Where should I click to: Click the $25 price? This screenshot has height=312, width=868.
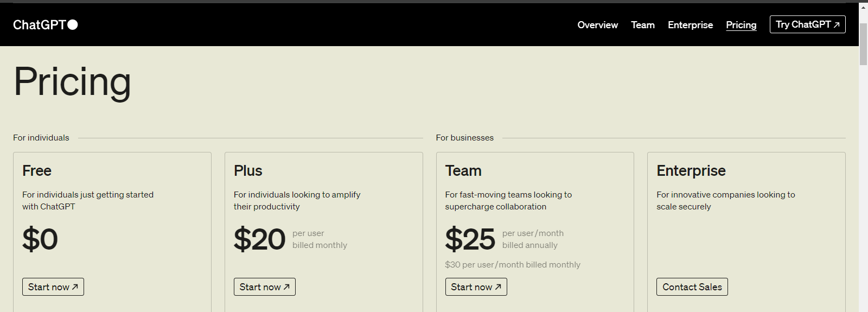click(x=470, y=239)
